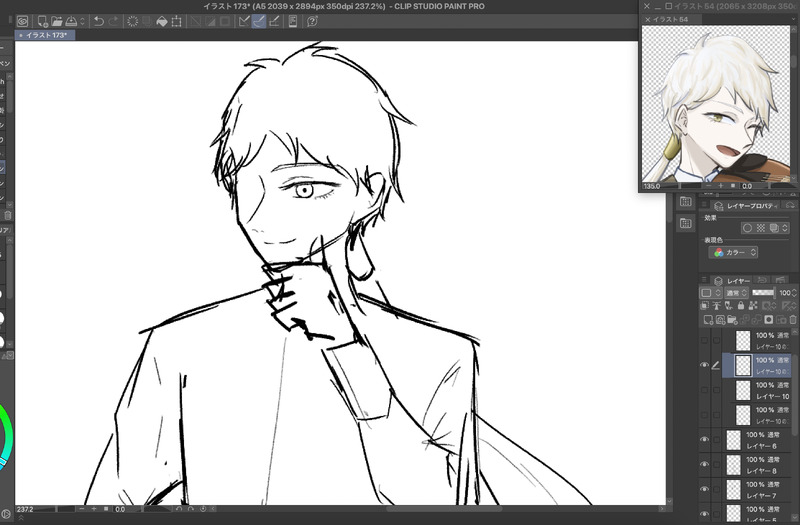This screenshot has height=525, width=800.
Task: Select the レイヤー 8 layer row
Action: point(757,465)
